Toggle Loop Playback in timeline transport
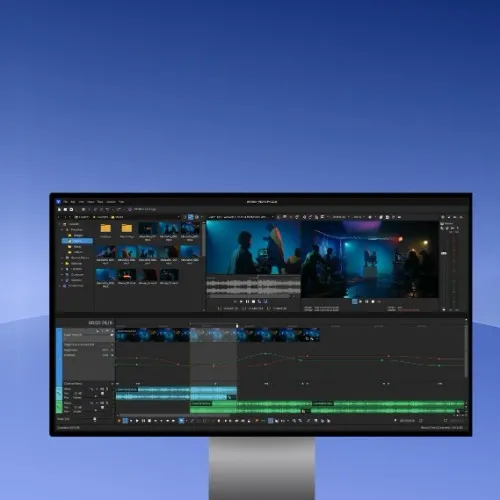Screen dimensions: 500x500 pos(125,421)
